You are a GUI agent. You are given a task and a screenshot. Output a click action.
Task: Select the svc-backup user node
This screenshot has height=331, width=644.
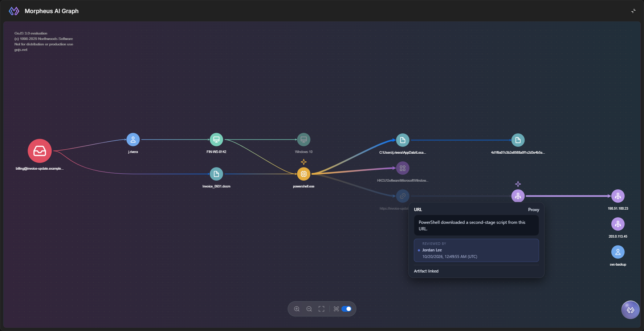tap(618, 252)
